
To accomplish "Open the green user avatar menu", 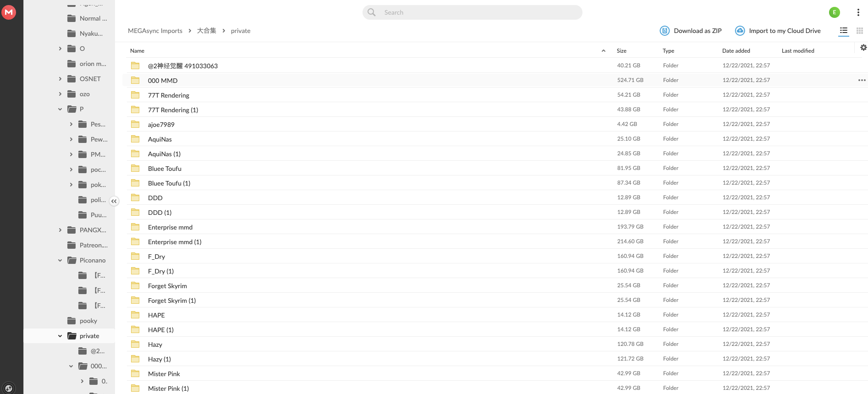I will pos(835,12).
